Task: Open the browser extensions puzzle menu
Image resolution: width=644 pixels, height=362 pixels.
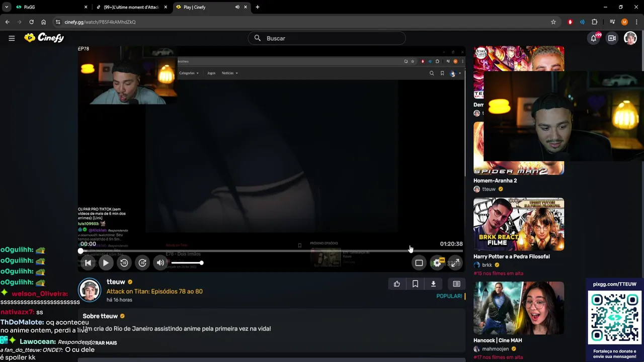Action: point(595,22)
